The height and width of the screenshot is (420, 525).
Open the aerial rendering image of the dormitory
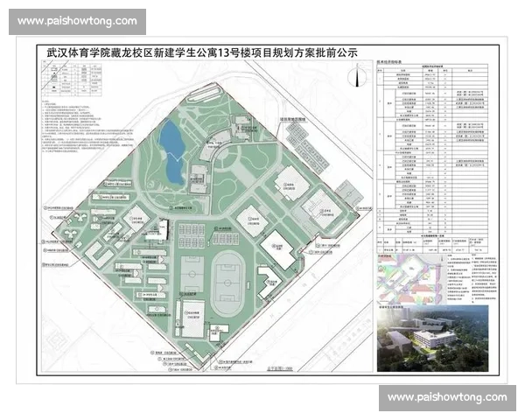pos(432,339)
